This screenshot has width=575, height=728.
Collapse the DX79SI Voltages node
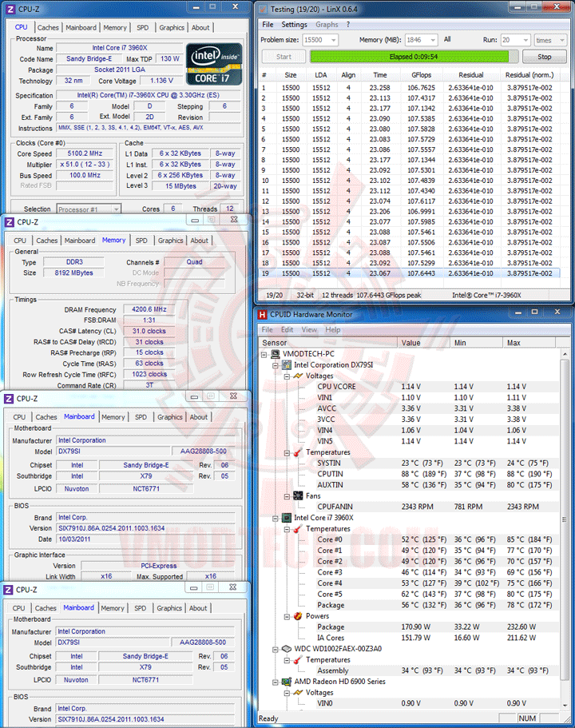[287, 376]
